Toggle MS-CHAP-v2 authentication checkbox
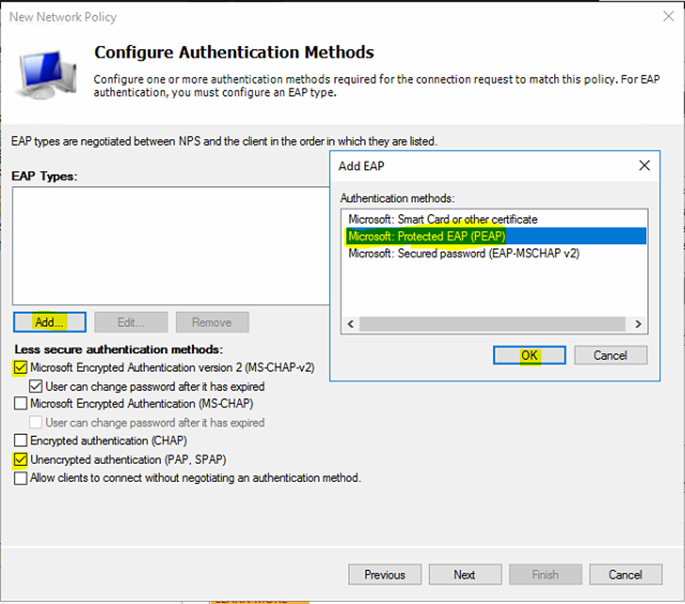 click(x=21, y=368)
